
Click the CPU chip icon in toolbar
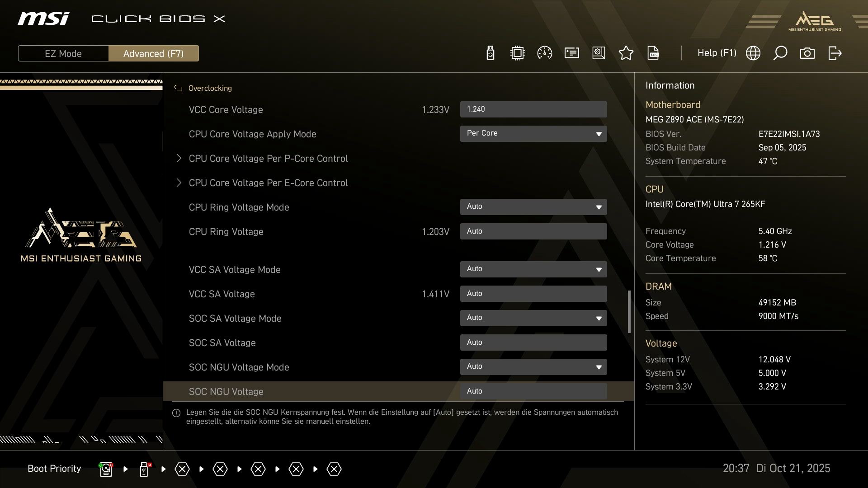click(517, 53)
